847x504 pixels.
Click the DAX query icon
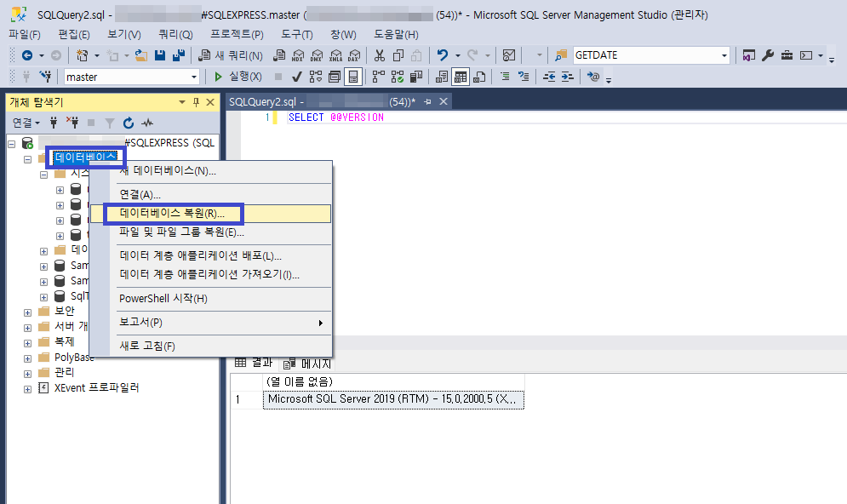(x=354, y=55)
